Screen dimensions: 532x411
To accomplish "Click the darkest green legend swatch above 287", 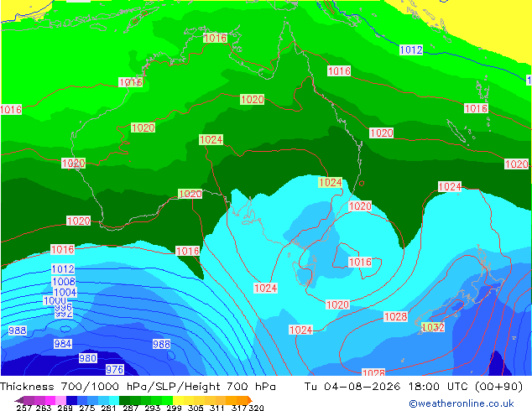I will pyautogui.click(x=124, y=400).
